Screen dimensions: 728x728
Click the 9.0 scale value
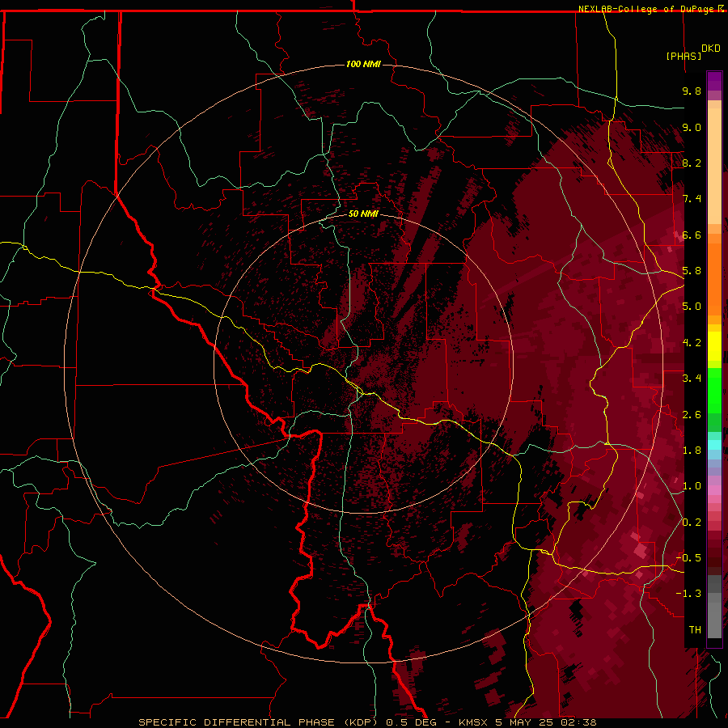[x=692, y=127]
